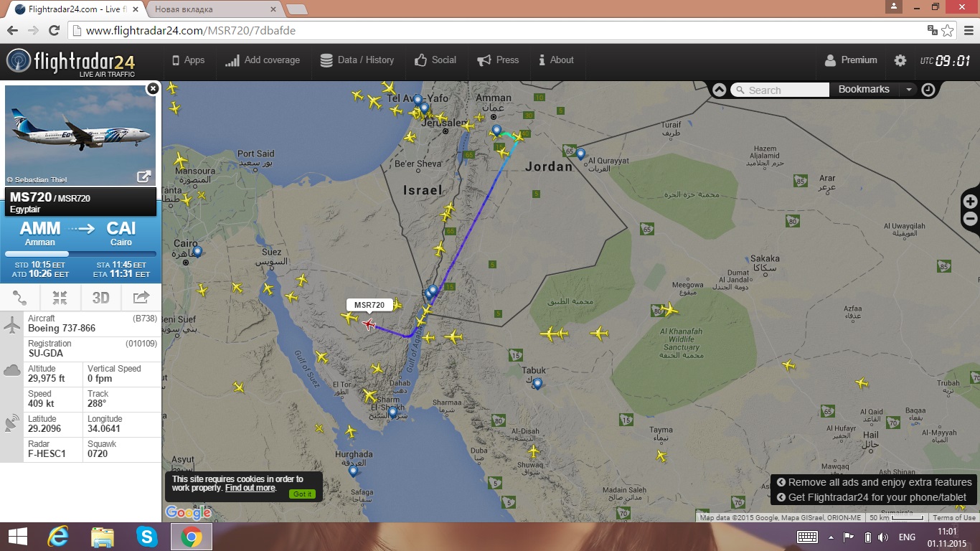Open the Apps menu item
Image resolution: width=980 pixels, height=551 pixels.
pos(188,60)
